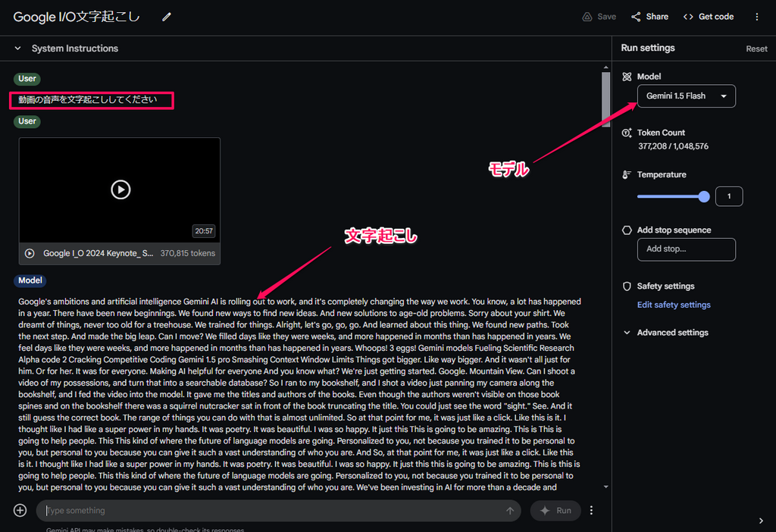Click the scrollbar up arrow

click(605, 67)
